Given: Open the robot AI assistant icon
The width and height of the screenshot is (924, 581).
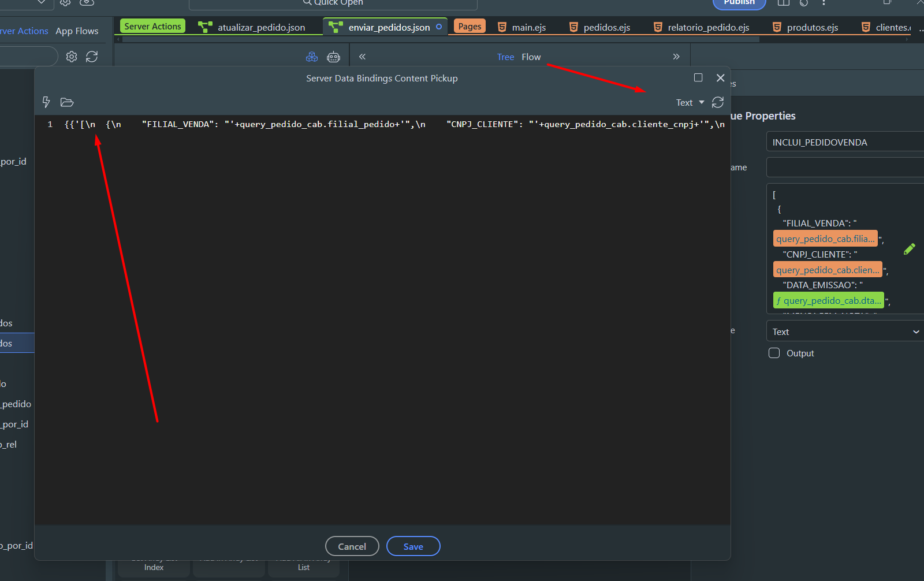Looking at the screenshot, I should pyautogui.click(x=333, y=57).
